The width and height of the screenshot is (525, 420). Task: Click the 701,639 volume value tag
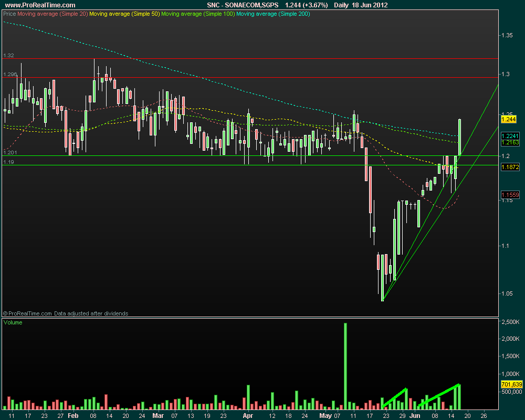(511, 384)
